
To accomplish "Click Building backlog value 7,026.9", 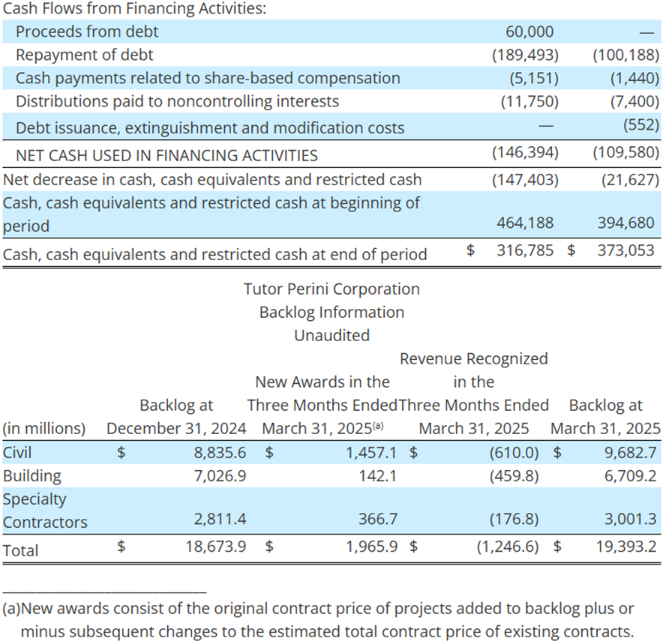I will [220, 476].
